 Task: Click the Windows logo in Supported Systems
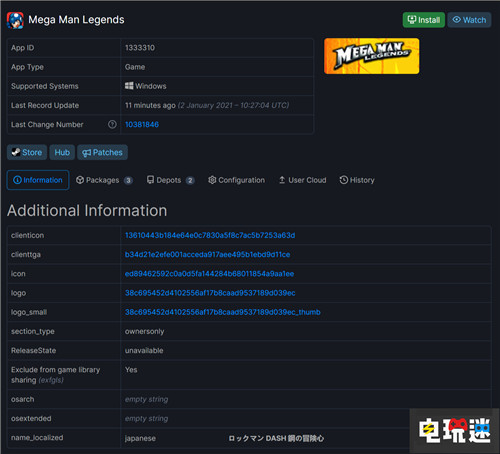(x=129, y=86)
